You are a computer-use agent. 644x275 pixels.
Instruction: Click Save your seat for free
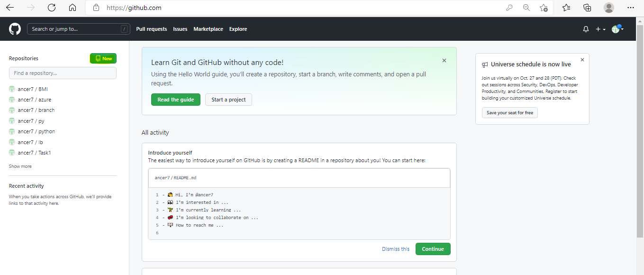(x=510, y=113)
